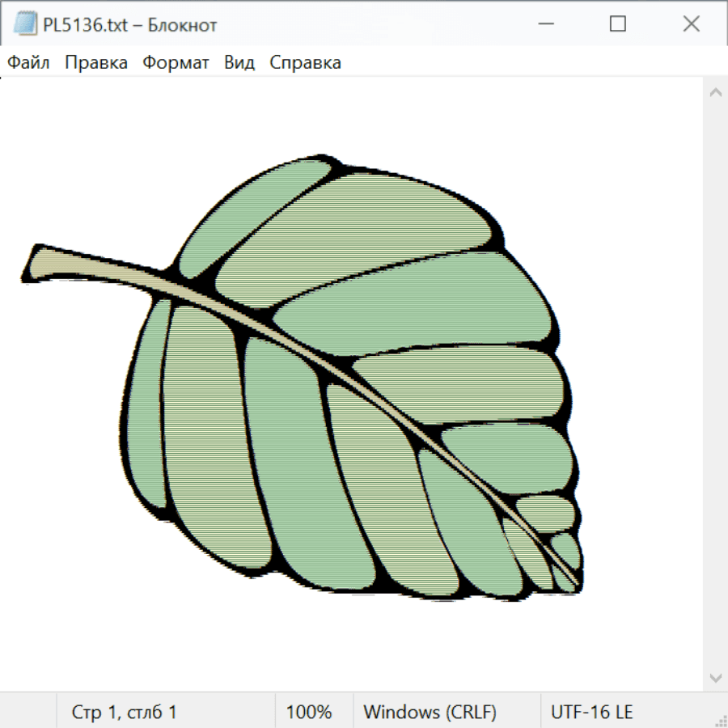Maximize the Блокнот window
The image size is (728, 728).
618,24
